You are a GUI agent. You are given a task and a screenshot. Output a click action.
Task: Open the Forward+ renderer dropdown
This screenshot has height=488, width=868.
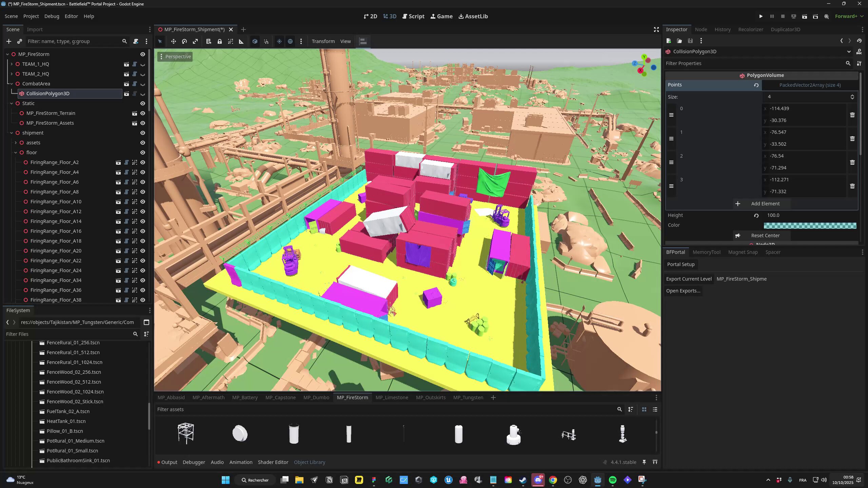tap(849, 16)
